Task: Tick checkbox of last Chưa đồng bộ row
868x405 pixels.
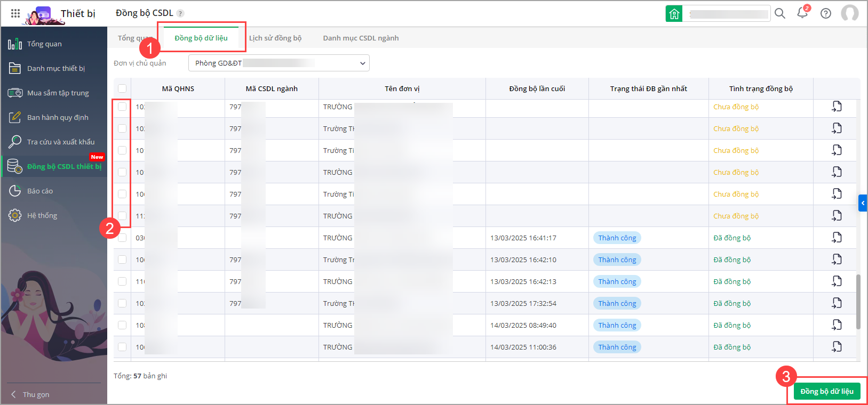Action: 122,216
